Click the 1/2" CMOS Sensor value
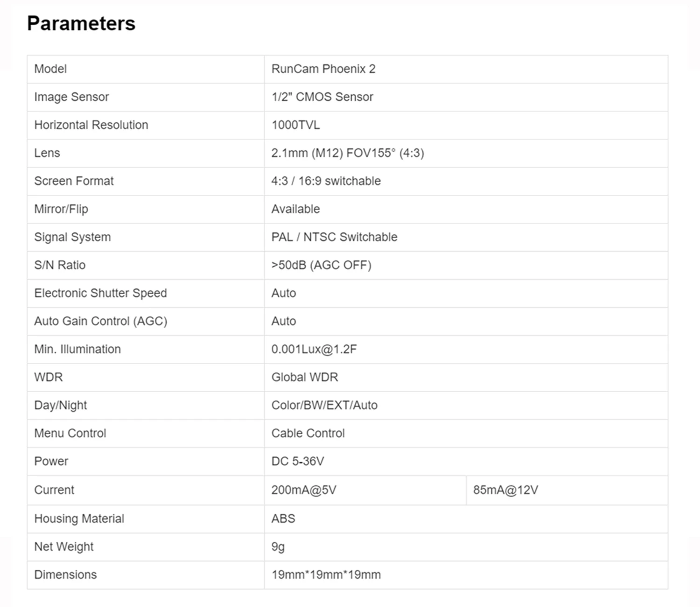This screenshot has width=700, height=607. pos(322,97)
